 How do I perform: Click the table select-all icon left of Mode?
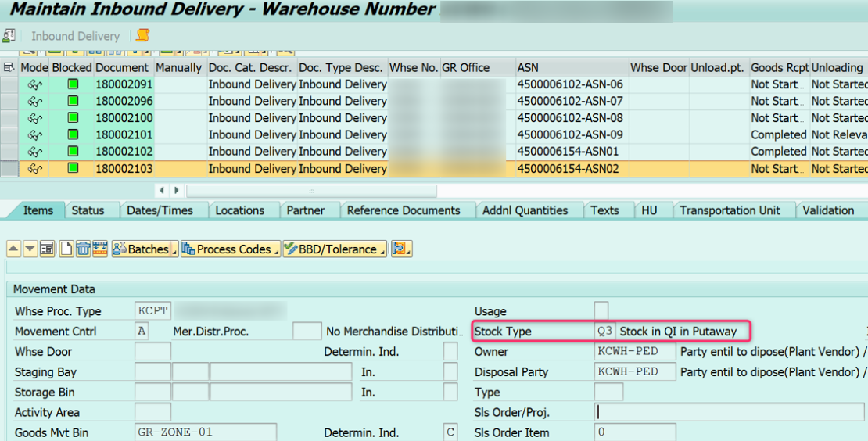tap(9, 68)
